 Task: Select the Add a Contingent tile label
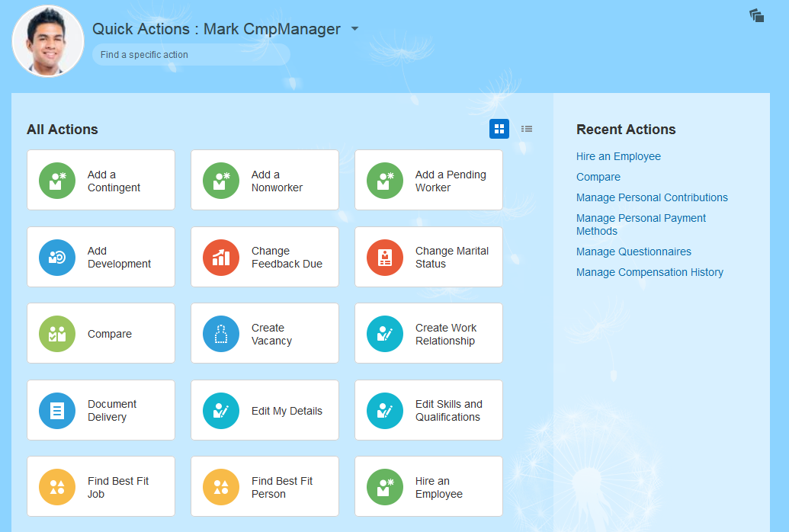tap(114, 181)
